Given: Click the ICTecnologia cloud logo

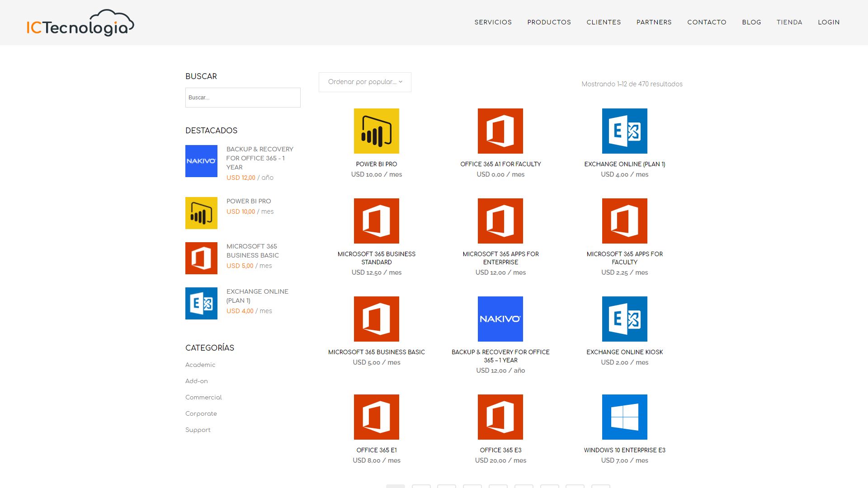Looking at the screenshot, I should tap(80, 23).
